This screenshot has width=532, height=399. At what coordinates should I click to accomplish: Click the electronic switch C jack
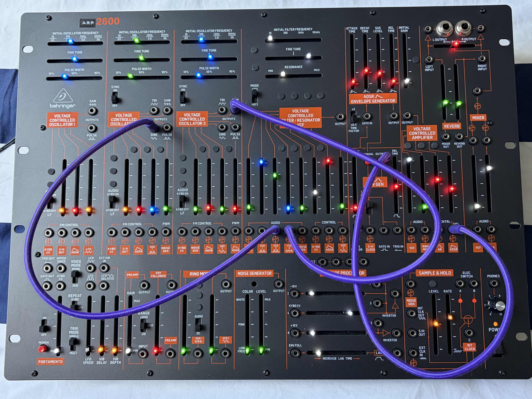coord(469,333)
